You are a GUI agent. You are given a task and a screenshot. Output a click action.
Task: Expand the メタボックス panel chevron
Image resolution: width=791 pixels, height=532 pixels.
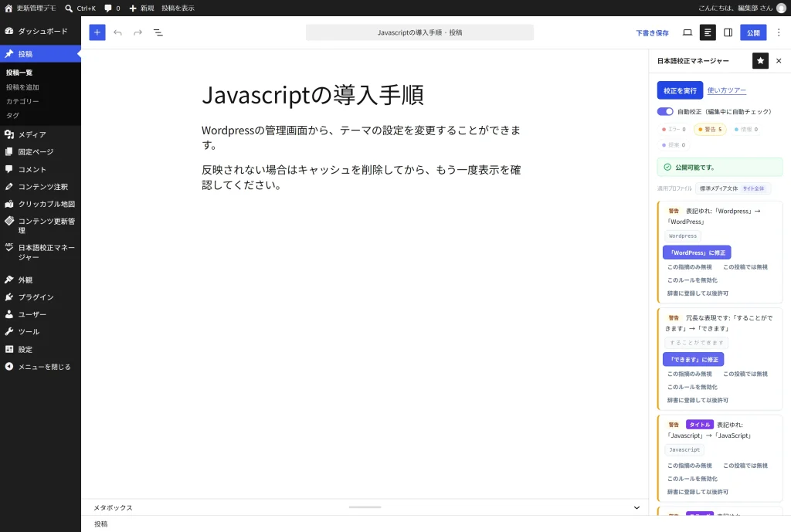coord(637,508)
